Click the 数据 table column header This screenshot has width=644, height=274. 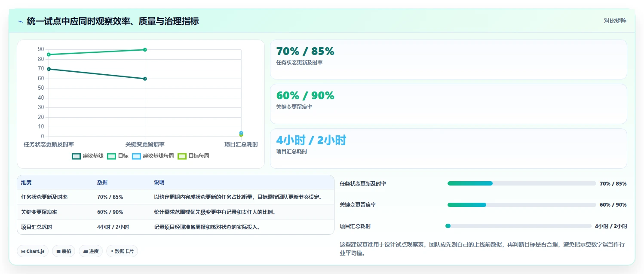pyautogui.click(x=102, y=183)
